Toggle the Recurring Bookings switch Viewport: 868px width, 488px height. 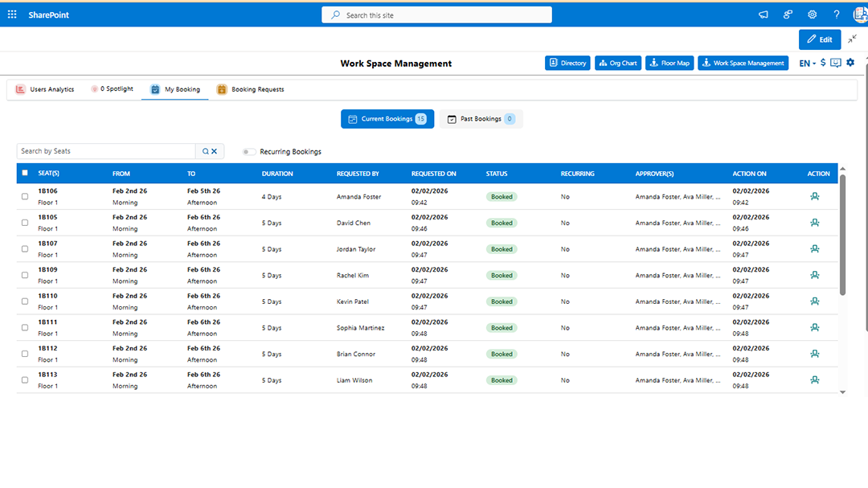(x=249, y=150)
